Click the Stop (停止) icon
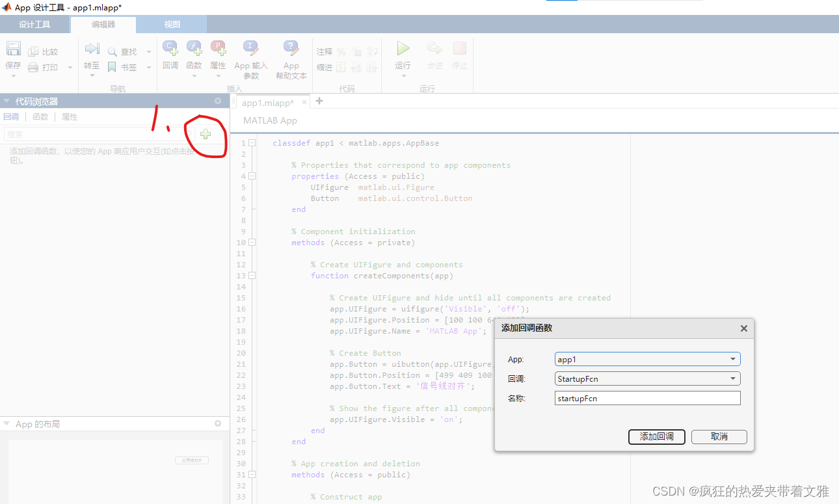This screenshot has height=504, width=839. (x=460, y=49)
